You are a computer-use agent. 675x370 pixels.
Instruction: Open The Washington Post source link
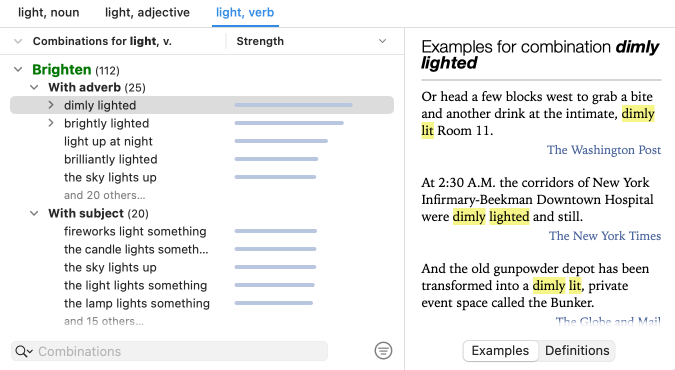[604, 150]
